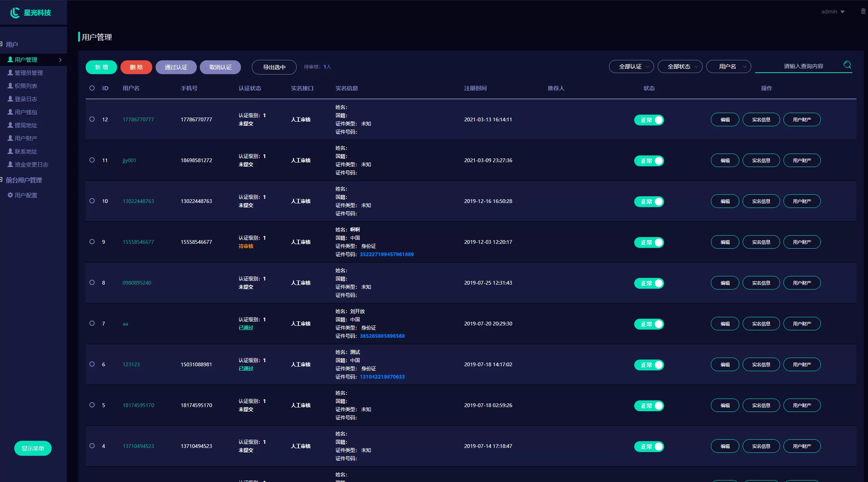Select all rows using header radio button
Viewport: 868px width, 482px height.
[x=92, y=88]
